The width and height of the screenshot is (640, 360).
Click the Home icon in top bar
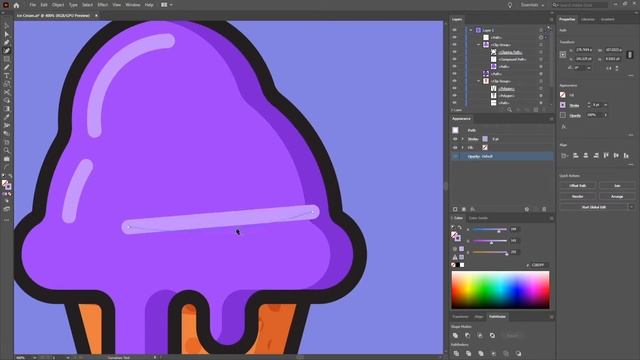(x=16, y=5)
